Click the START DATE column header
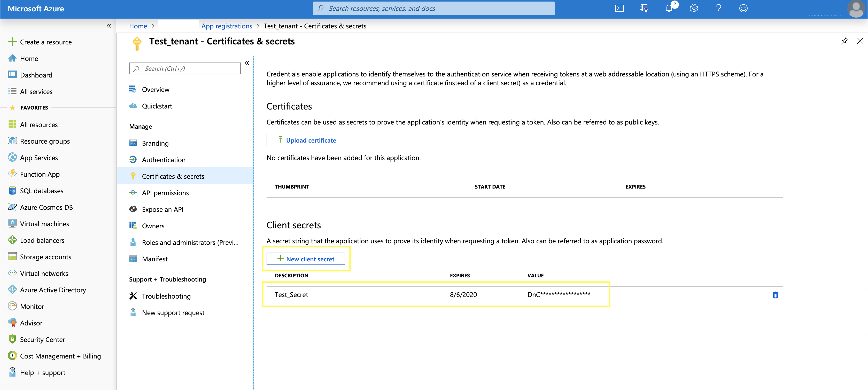868x390 pixels. (490, 186)
